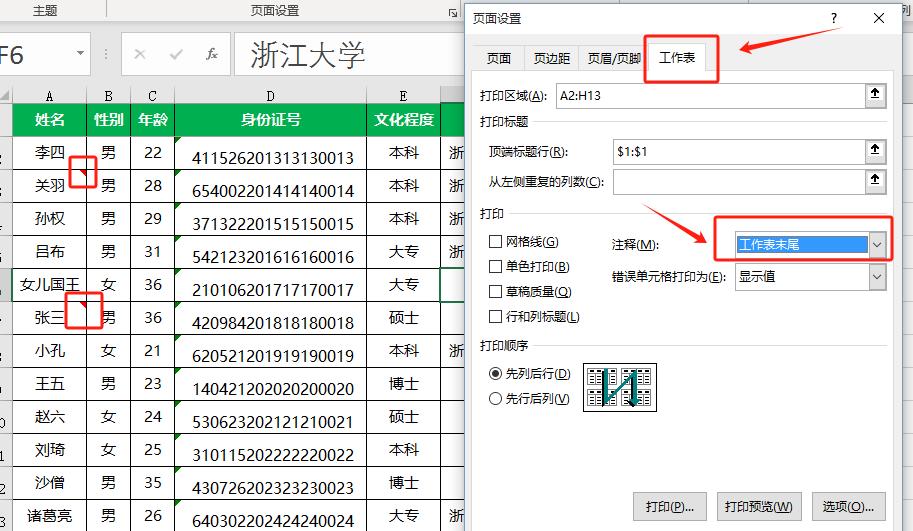Select column D header
The width and height of the screenshot is (913, 531).
[x=270, y=96]
